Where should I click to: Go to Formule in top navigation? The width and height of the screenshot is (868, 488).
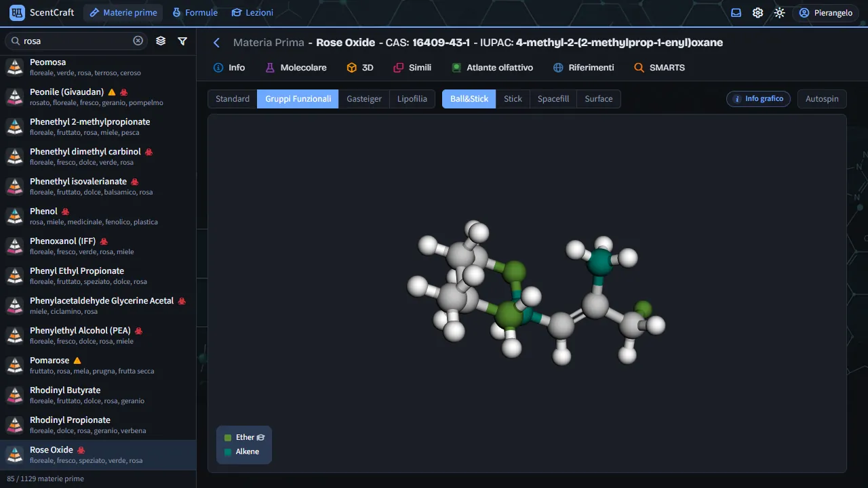point(195,13)
